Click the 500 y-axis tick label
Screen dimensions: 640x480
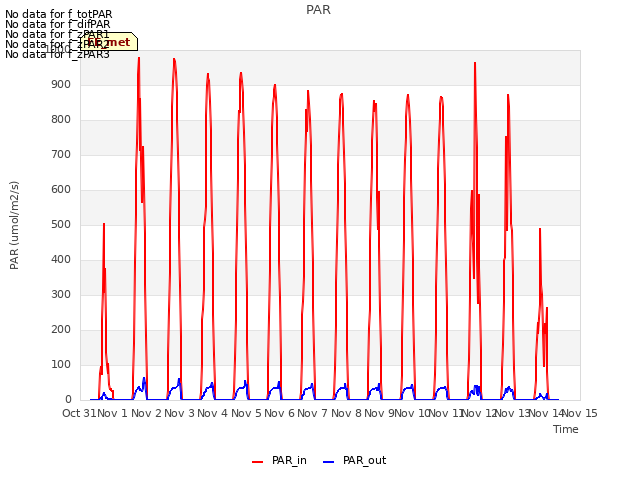[x=61, y=224]
